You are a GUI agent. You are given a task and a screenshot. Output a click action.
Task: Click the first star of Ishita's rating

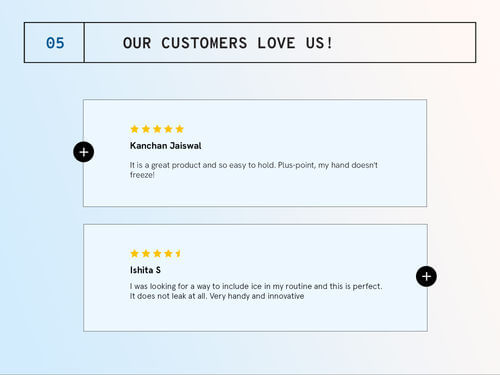[134, 254]
